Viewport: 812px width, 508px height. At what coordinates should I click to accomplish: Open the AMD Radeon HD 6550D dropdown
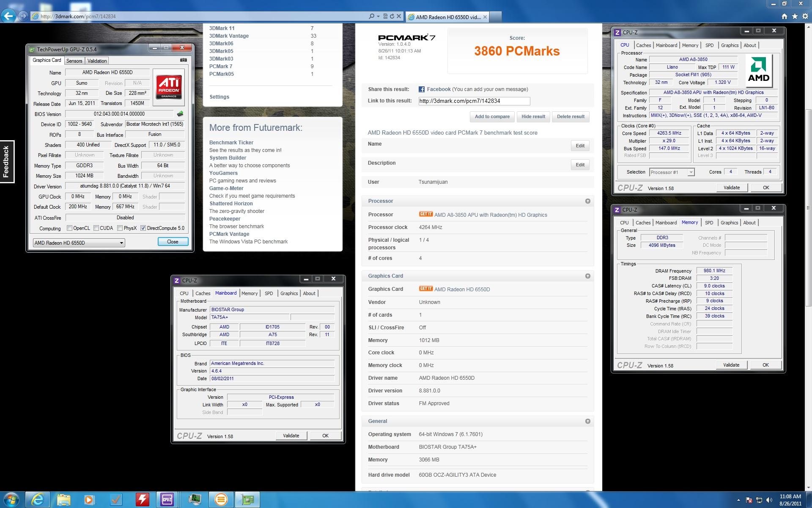[79, 243]
